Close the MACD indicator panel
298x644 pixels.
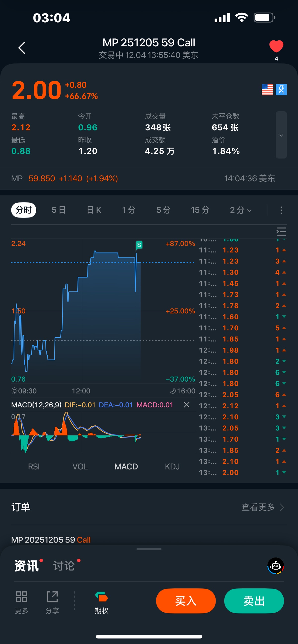186,405
